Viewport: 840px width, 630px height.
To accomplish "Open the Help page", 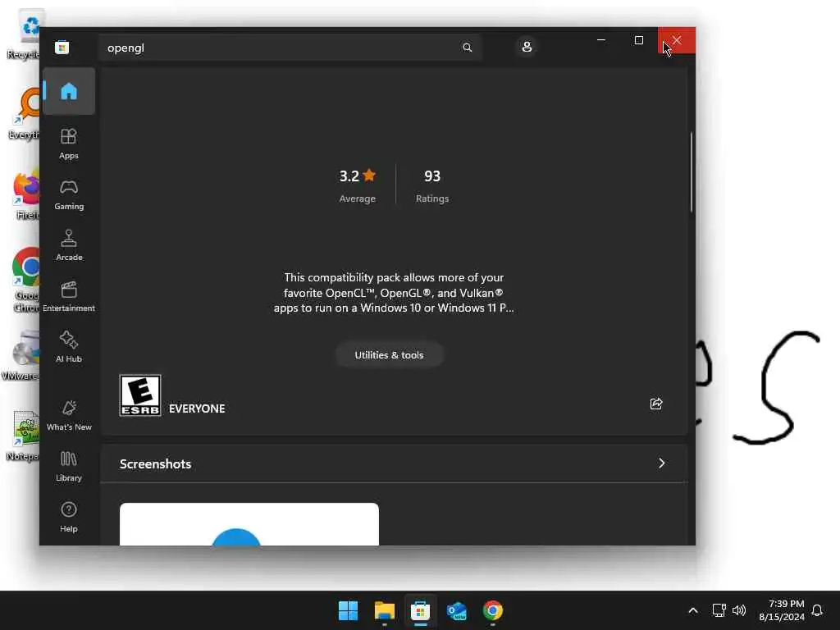I will coord(69,517).
